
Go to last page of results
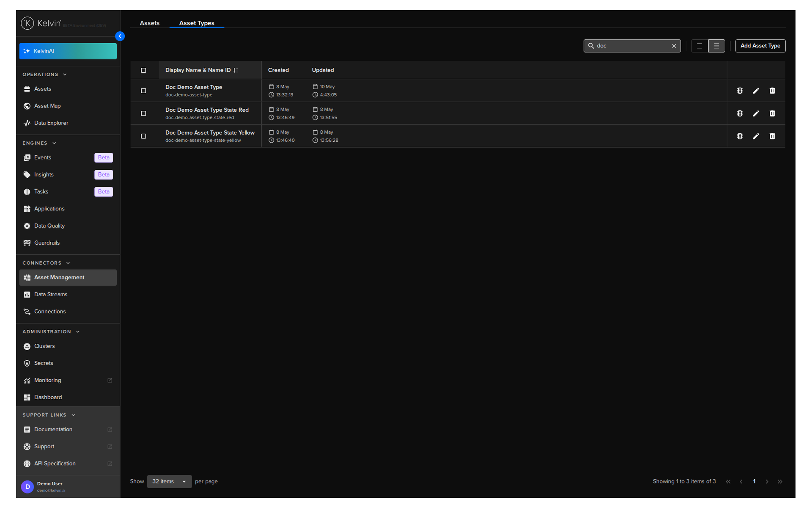tap(780, 482)
